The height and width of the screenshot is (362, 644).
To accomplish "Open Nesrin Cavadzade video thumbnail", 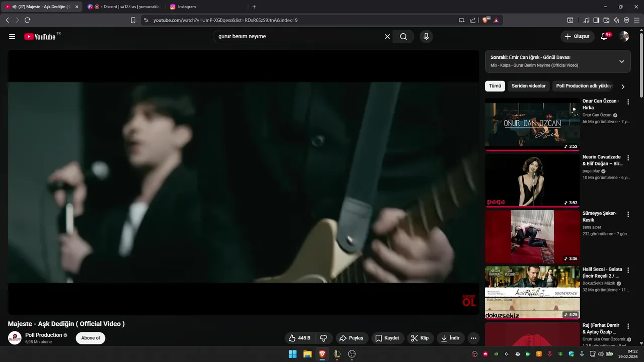I will [x=532, y=180].
